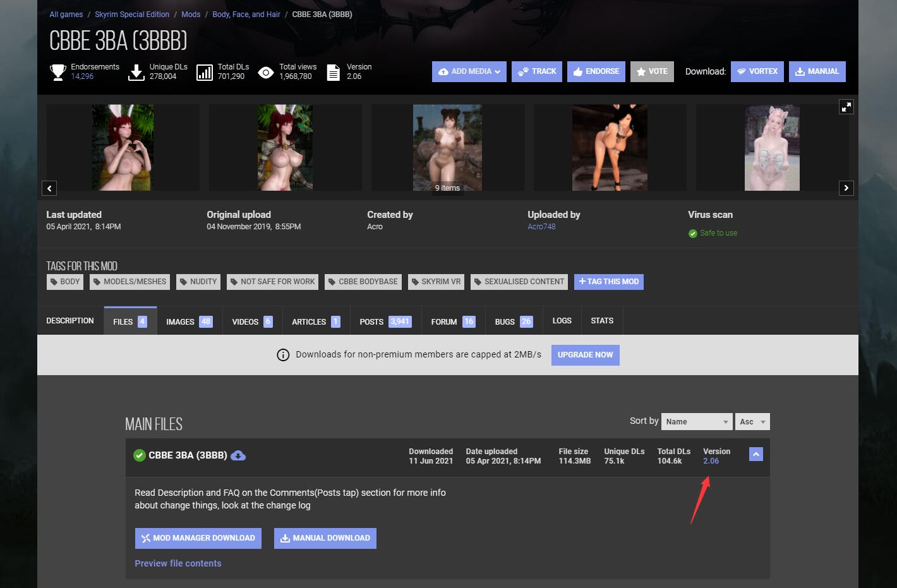Open the Skyrim Special Edition breadcrumb
This screenshot has width=897, height=588.
point(132,15)
